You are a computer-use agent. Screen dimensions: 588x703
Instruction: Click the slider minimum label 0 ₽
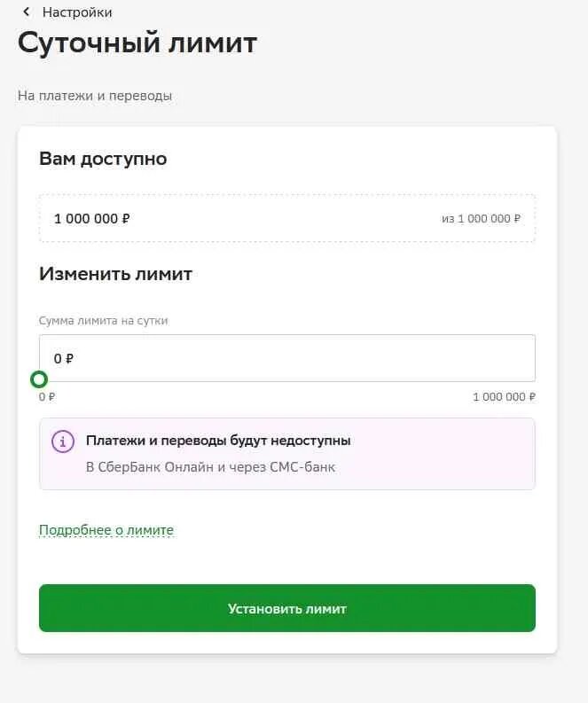47,397
